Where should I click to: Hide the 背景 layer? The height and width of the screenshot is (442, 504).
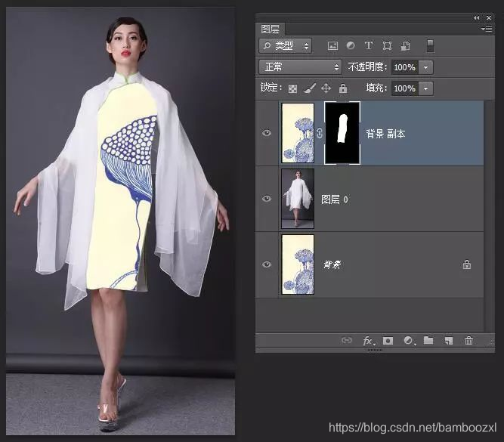pyautogui.click(x=267, y=264)
